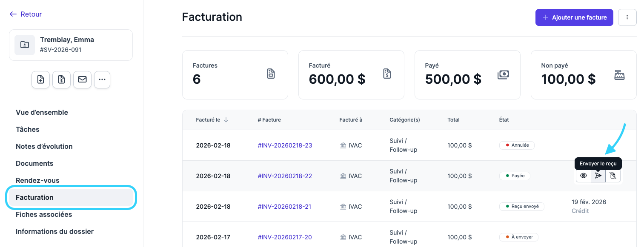Click the cancel invoice icon in row actions
644x247 pixels.
613,176
